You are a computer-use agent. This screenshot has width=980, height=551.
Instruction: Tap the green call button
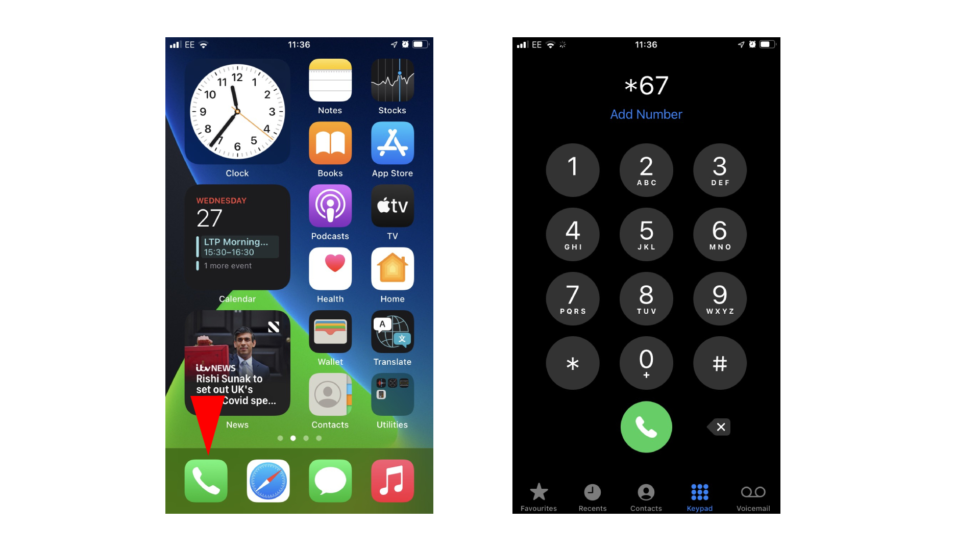pos(646,427)
